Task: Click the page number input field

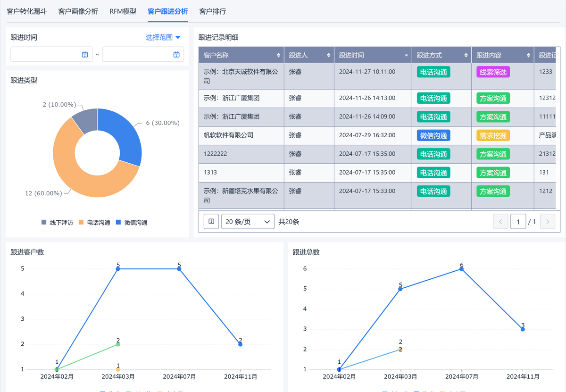Action: click(518, 221)
